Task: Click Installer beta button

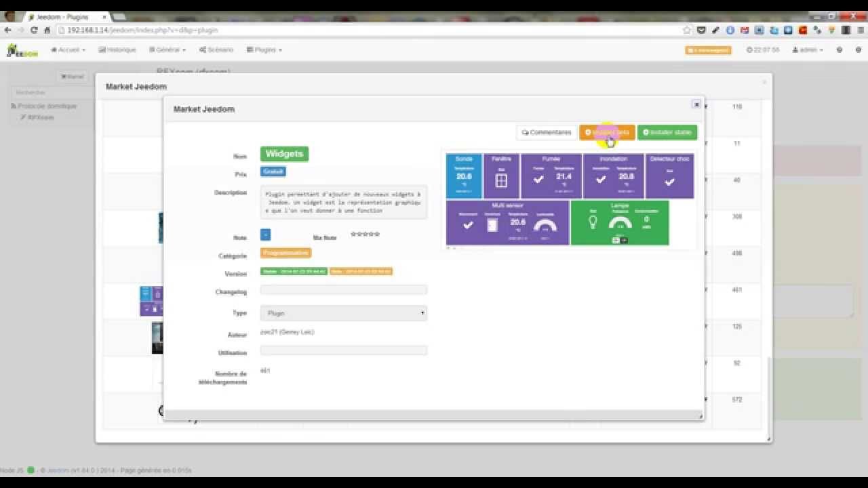Action: [607, 133]
